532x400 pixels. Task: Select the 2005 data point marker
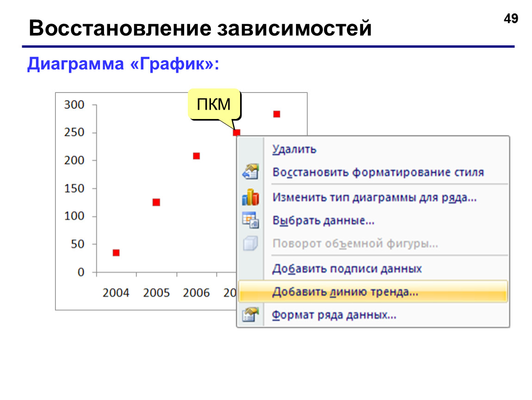point(156,202)
